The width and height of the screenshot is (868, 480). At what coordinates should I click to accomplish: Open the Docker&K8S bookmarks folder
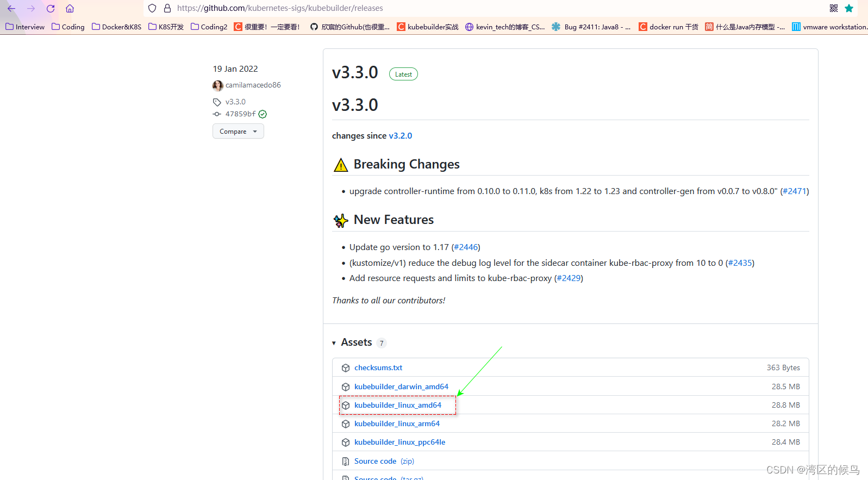pyautogui.click(x=116, y=27)
